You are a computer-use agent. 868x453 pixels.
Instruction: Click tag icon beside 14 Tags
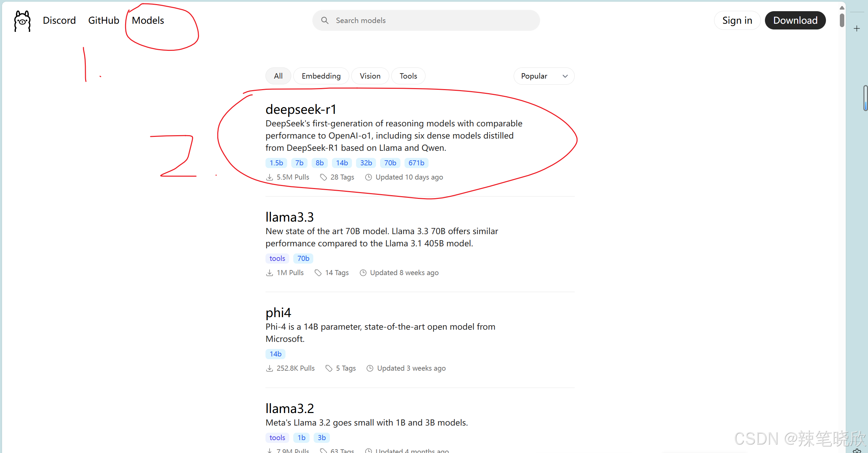pyautogui.click(x=318, y=273)
